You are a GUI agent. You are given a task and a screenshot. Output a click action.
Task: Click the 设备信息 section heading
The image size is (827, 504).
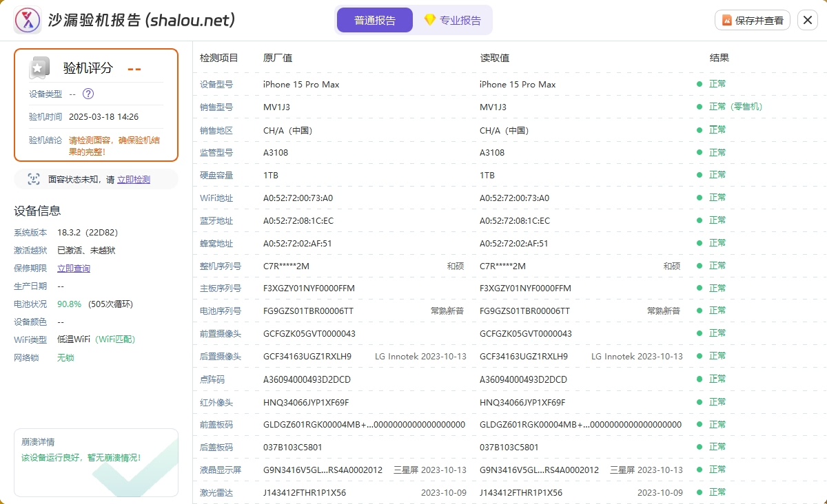pyautogui.click(x=37, y=211)
